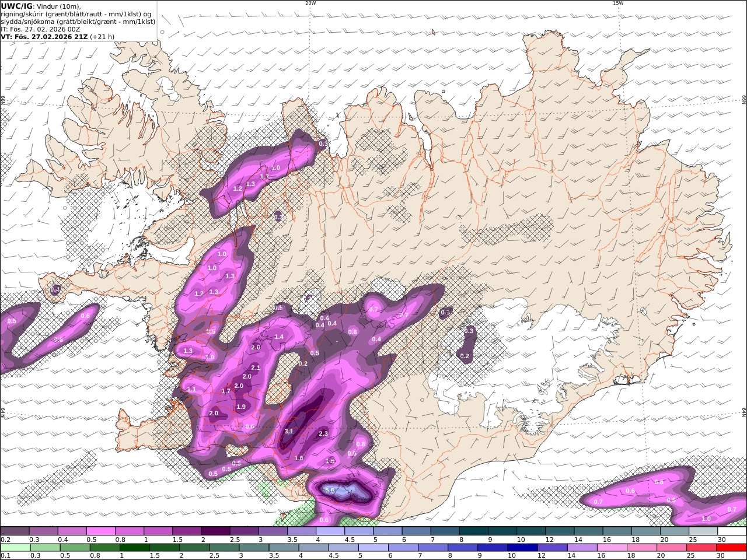
Task: Click the '(+21 h)' forecast offset text
Action: point(102,37)
